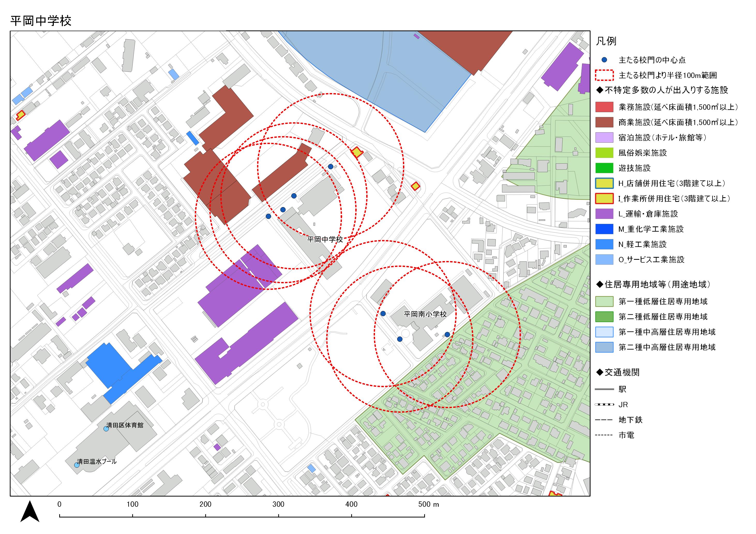Image resolution: width=756 pixels, height=534 pixels.
Task: Click the 300 mark on the scale bar
Action: coord(279,504)
